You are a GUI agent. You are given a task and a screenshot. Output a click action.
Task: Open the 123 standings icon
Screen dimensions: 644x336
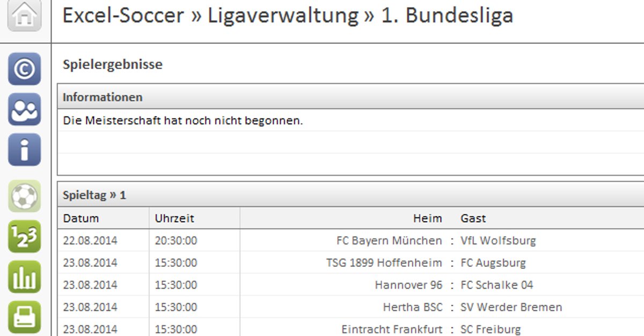click(24, 236)
